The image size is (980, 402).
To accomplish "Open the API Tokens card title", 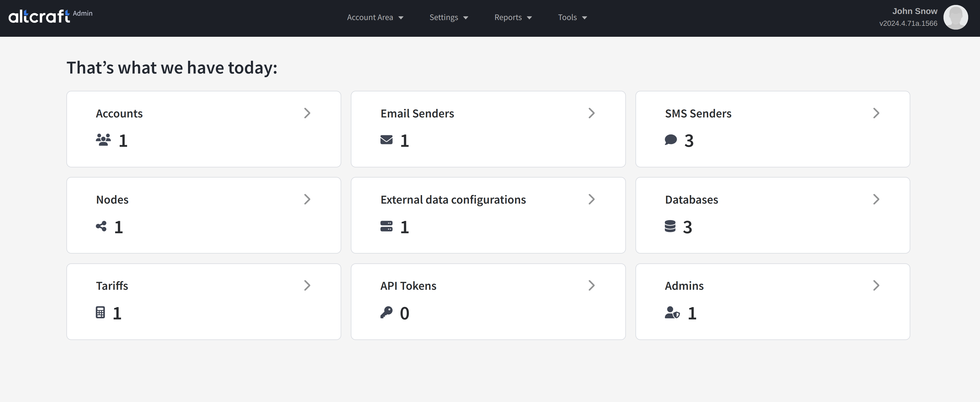I will (408, 286).
